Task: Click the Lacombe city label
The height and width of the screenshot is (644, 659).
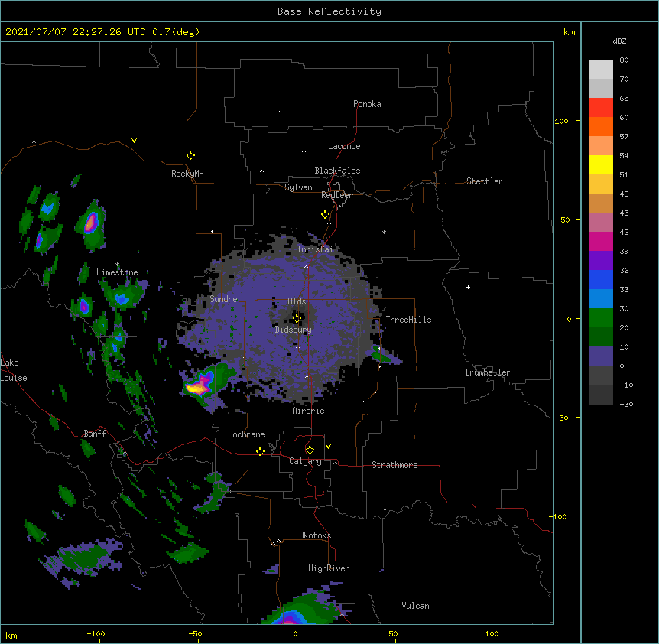Action: 344,146
